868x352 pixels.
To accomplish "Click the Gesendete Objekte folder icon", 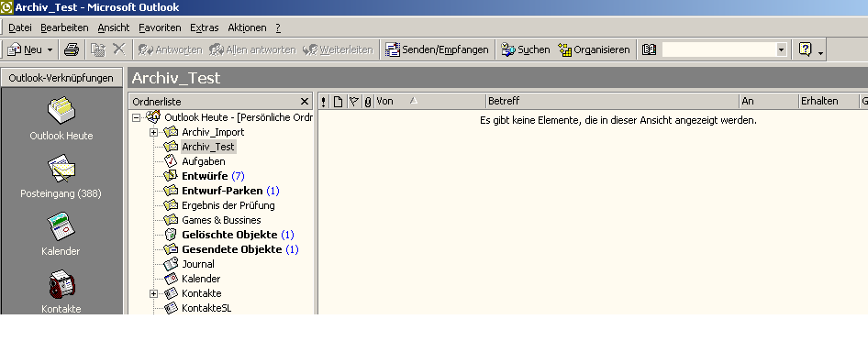I will [x=171, y=249].
